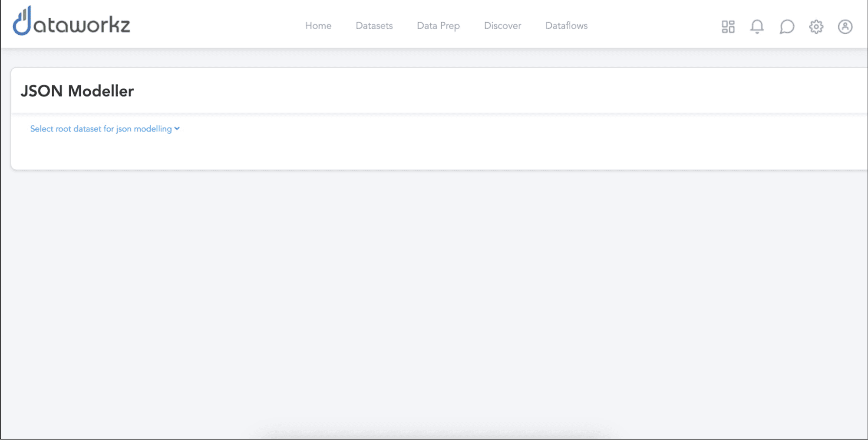Open the user profile icon

pyautogui.click(x=845, y=26)
